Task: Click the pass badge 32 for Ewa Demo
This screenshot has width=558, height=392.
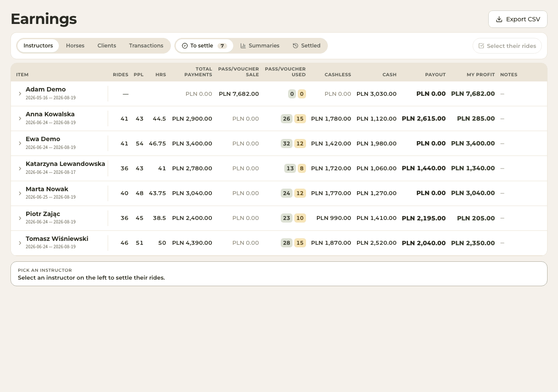Action: pos(286,143)
